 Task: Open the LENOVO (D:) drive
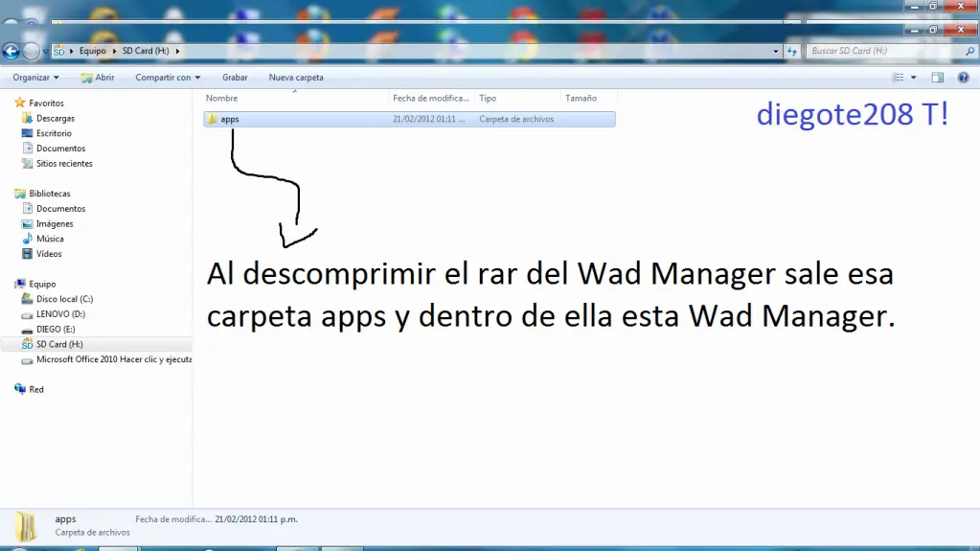pos(60,314)
